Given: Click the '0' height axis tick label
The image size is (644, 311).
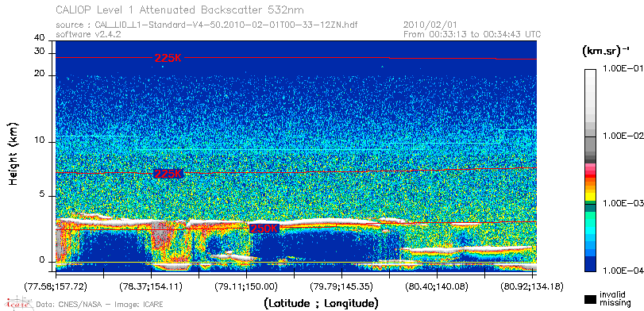Looking at the screenshot, I should coord(41,260).
